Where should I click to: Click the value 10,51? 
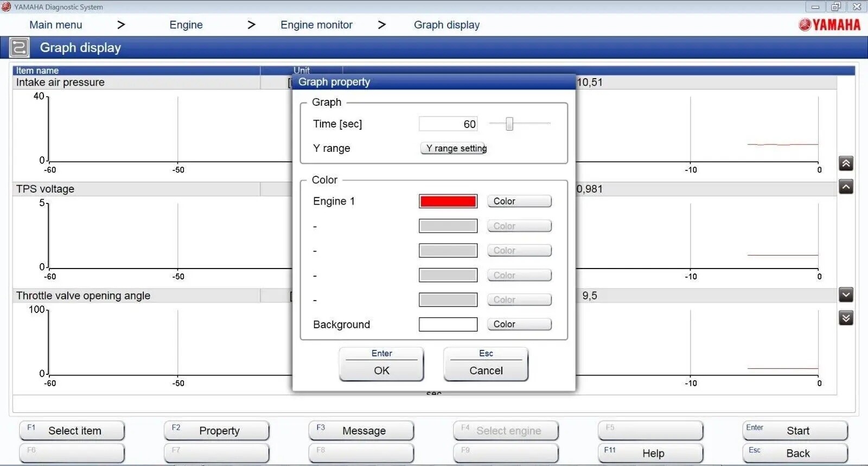pos(590,82)
